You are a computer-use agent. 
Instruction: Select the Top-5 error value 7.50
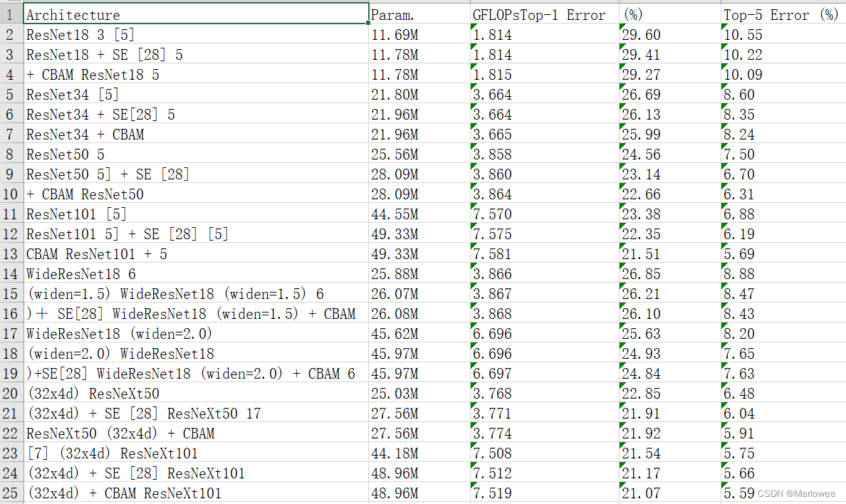[x=783, y=154]
